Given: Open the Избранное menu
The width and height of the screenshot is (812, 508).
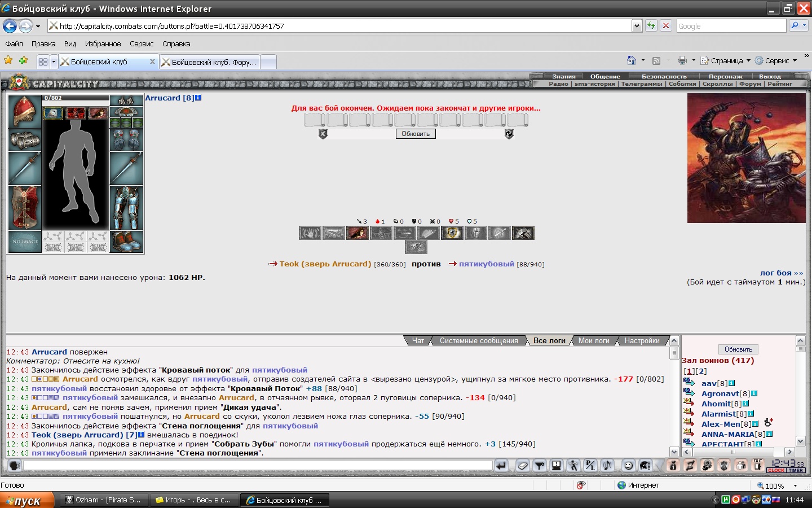Looking at the screenshot, I should point(103,43).
